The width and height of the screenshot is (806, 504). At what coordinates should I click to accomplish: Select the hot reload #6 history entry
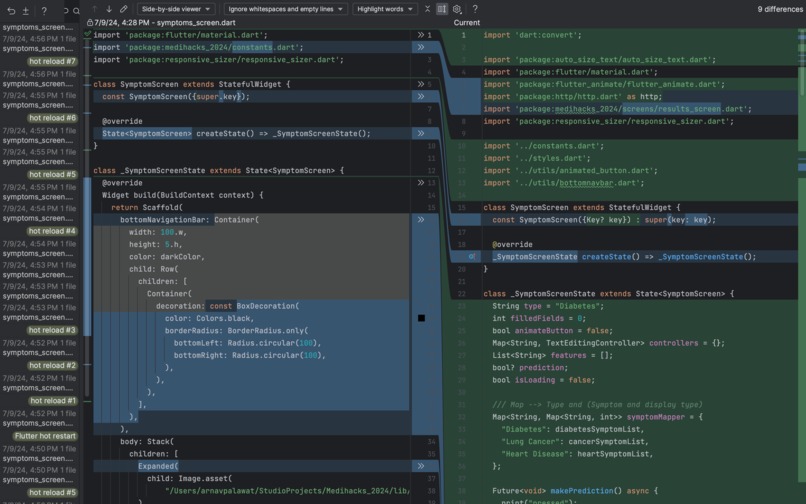click(x=52, y=118)
